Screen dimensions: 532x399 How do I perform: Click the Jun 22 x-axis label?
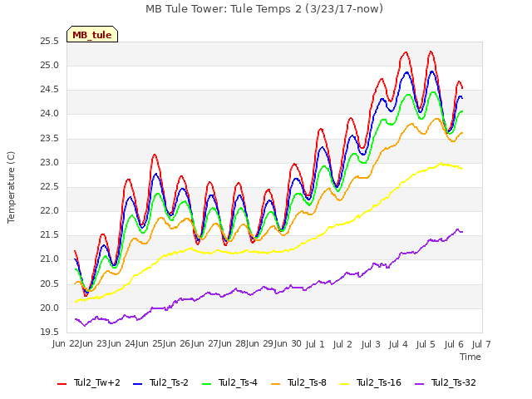(x=66, y=344)
